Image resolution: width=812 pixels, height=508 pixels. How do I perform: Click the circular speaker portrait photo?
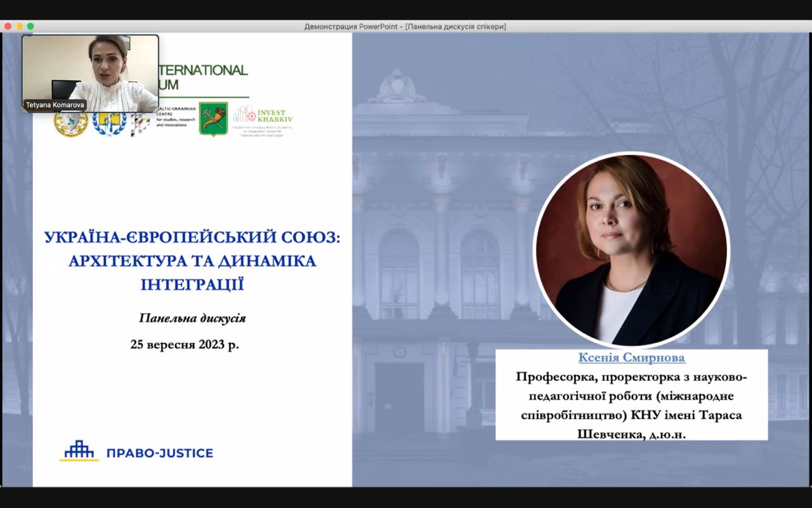pyautogui.click(x=631, y=250)
